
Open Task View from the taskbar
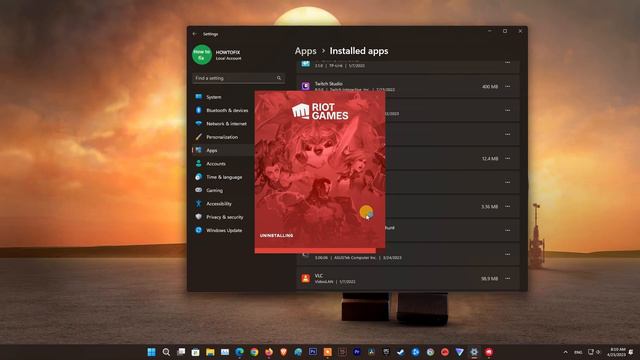pyautogui.click(x=181, y=352)
